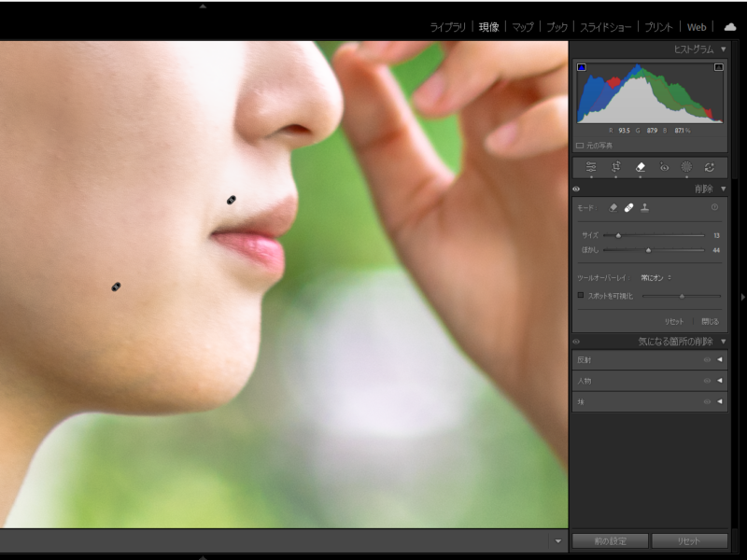Select the healing spot pin near lips

coord(232,200)
